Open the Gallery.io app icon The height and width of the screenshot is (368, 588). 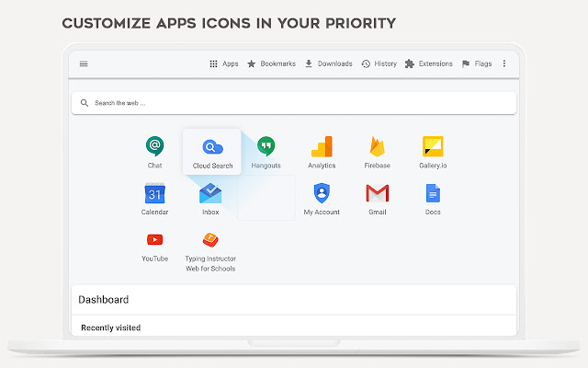[x=433, y=146]
